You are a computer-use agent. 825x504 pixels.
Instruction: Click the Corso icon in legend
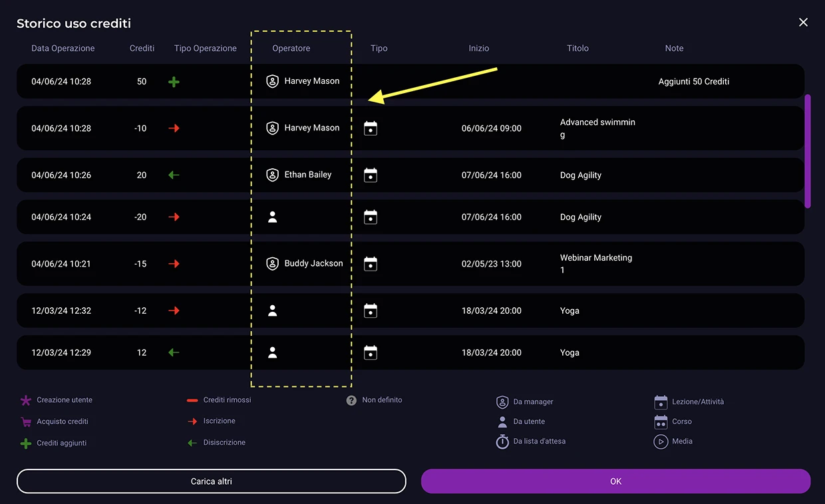(660, 422)
